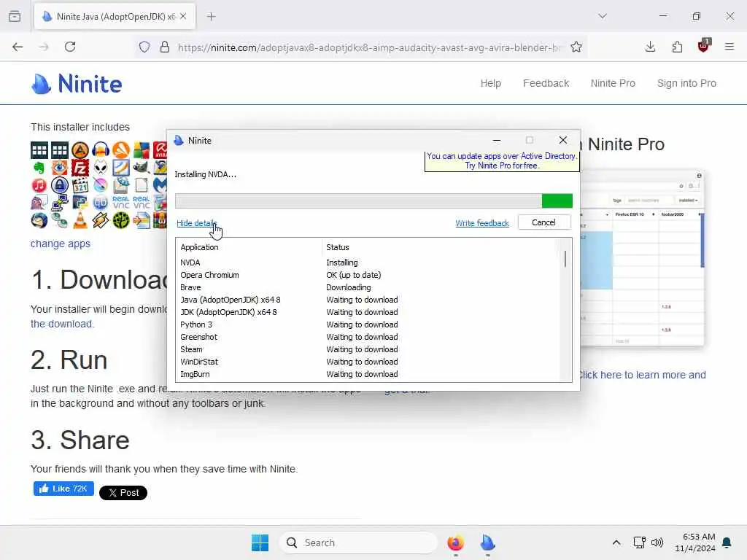The height and width of the screenshot is (560, 747).
Task: Click the KeePass padlock icon
Action: [60, 185]
